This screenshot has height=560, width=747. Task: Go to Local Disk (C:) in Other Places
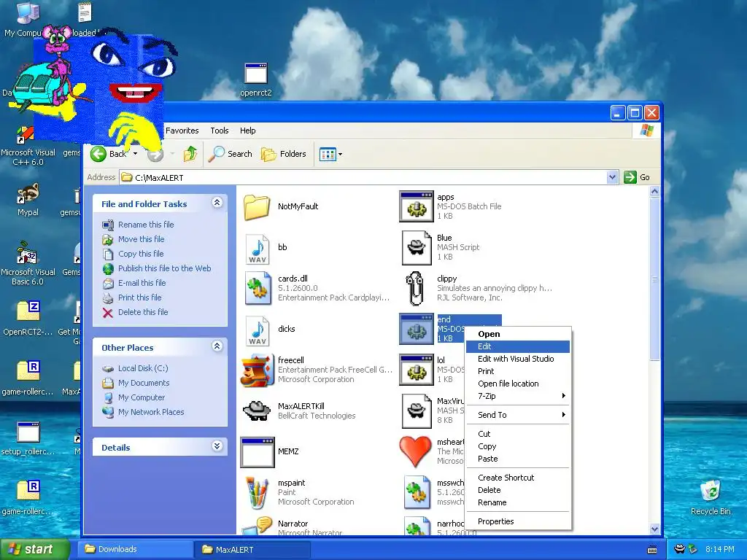coord(143,368)
